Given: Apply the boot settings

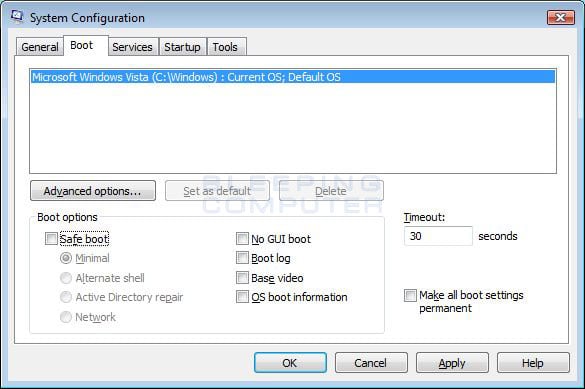Looking at the screenshot, I should (x=452, y=363).
